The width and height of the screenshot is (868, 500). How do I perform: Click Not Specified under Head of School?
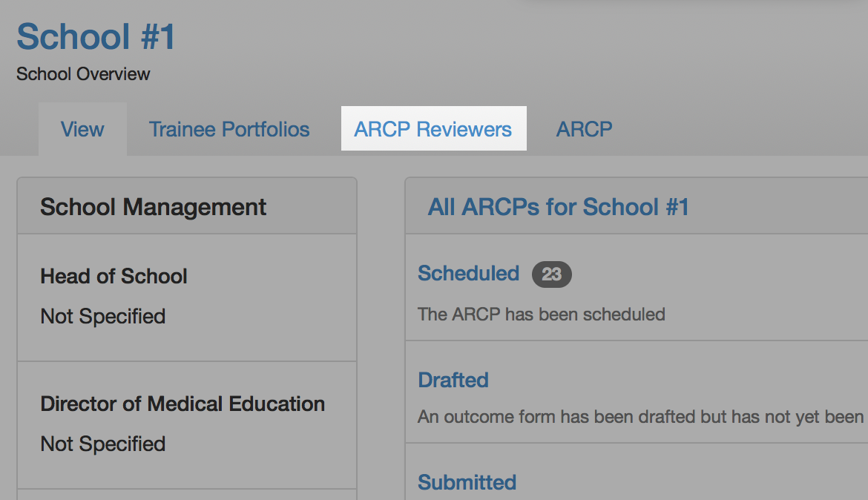(102, 316)
